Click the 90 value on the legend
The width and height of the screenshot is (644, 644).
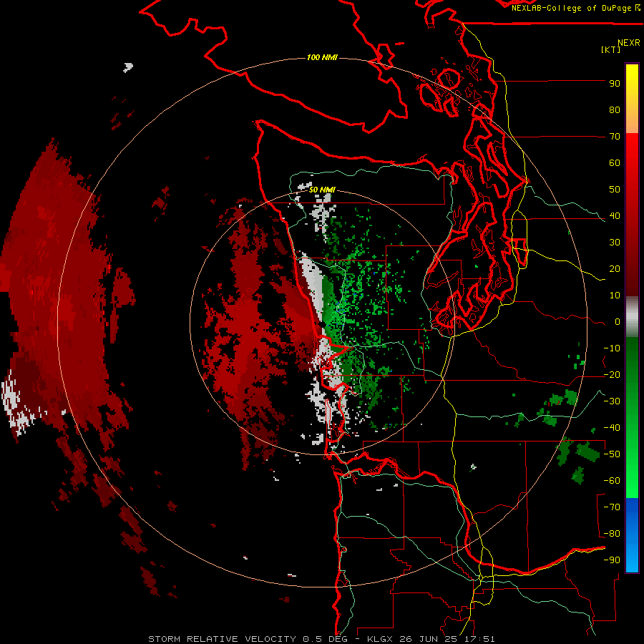coord(615,84)
